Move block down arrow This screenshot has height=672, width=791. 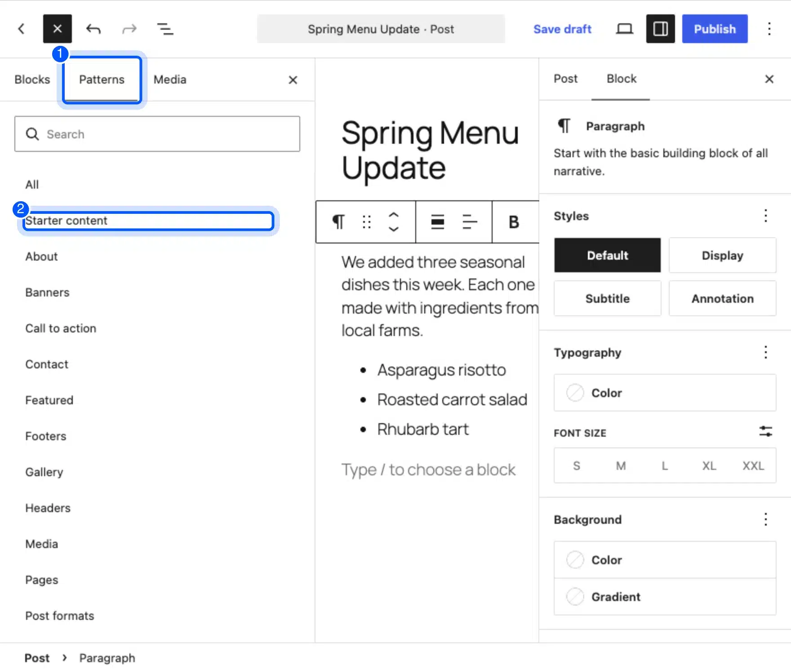pyautogui.click(x=394, y=229)
